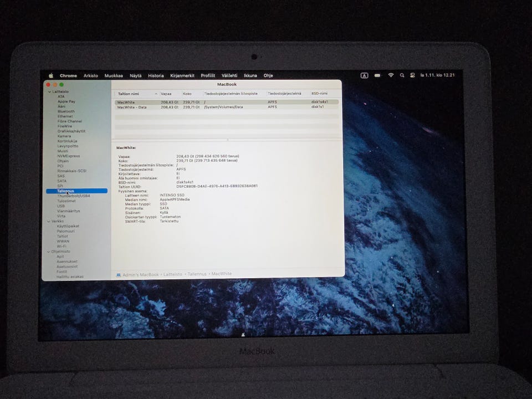The height and width of the screenshot is (399, 532).
Task: Open the Näytä menu
Action: [x=135, y=76]
